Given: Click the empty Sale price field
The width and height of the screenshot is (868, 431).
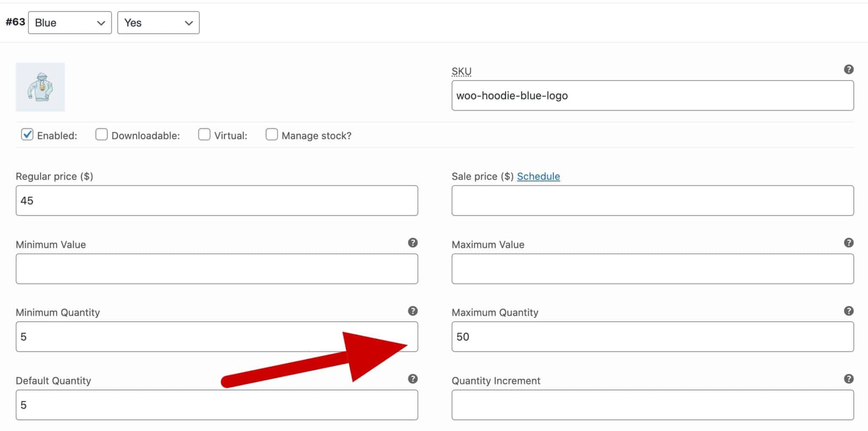Looking at the screenshot, I should tap(653, 200).
